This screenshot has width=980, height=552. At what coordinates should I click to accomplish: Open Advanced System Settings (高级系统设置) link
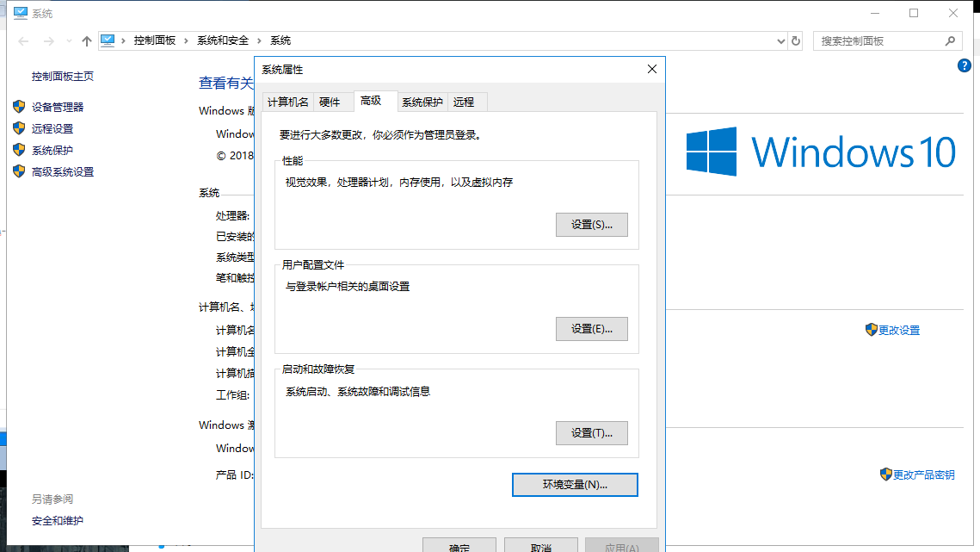(x=63, y=171)
